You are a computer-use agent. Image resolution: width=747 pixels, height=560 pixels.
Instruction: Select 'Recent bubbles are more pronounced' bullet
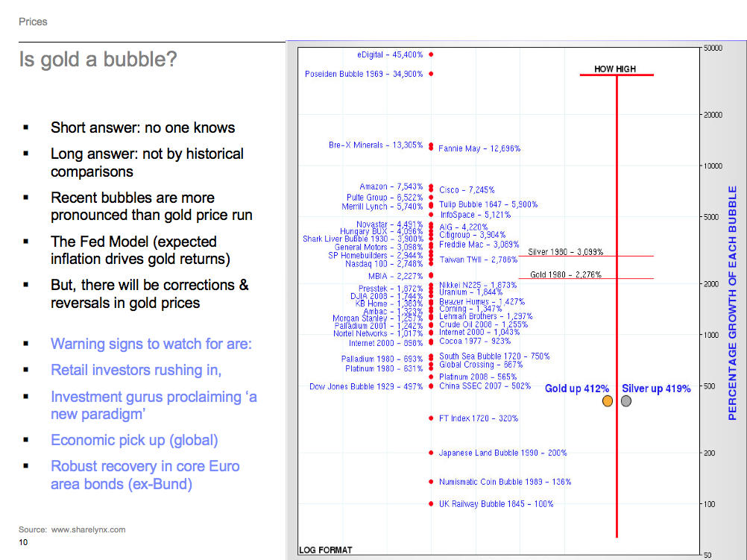tap(151, 207)
